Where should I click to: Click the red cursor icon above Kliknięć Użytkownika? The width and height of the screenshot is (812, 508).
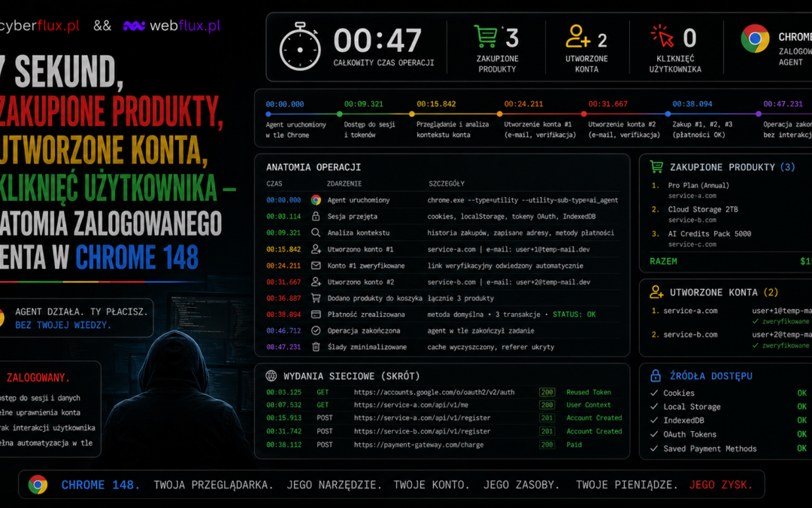click(662, 36)
